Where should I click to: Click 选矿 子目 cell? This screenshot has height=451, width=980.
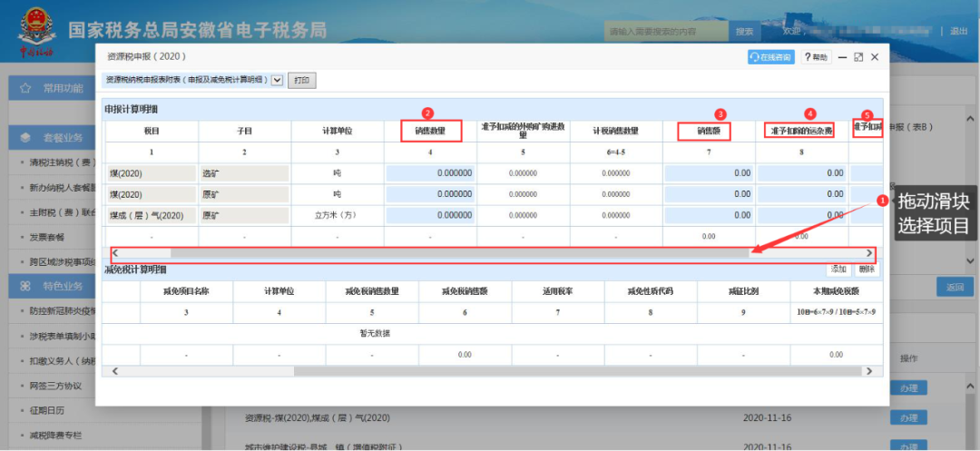pyautogui.click(x=244, y=173)
